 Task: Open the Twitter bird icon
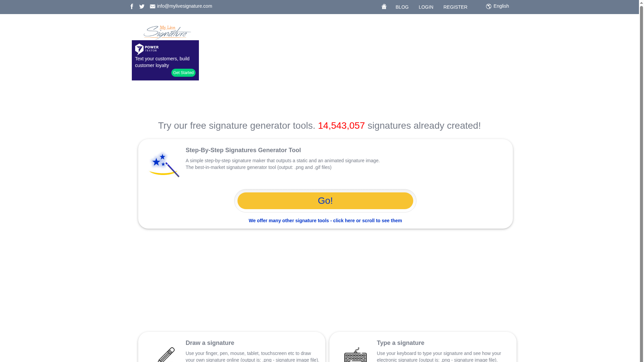[142, 6]
